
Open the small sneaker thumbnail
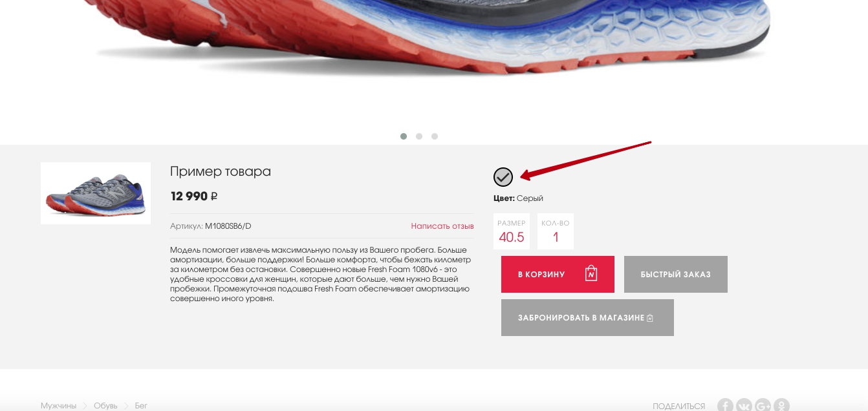96,193
